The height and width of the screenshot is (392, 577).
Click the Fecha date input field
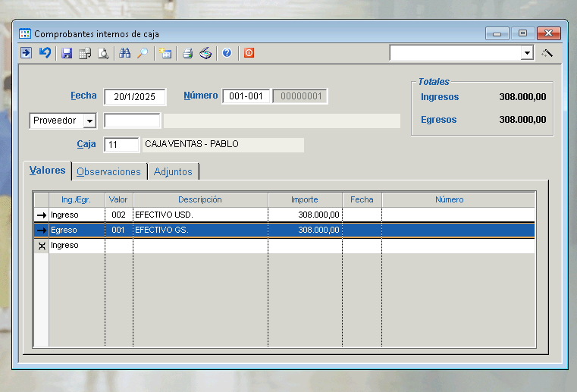click(134, 97)
